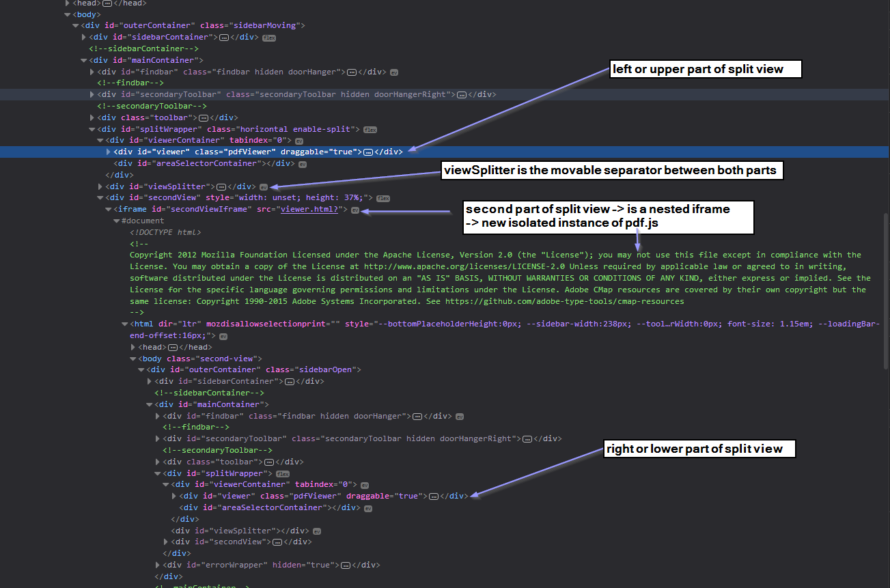890x588 pixels.
Task: Collapse outerContainer div with class sidebarOpen
Action: click(141, 370)
